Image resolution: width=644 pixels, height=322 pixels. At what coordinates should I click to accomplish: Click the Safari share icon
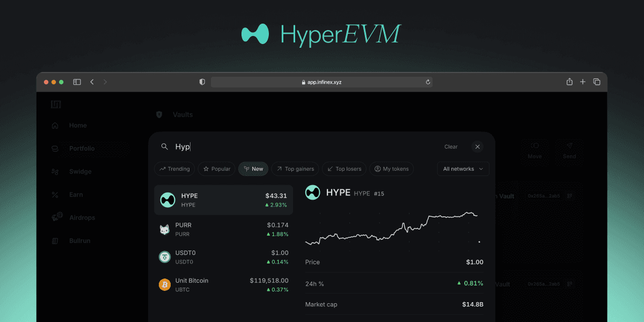point(569,82)
